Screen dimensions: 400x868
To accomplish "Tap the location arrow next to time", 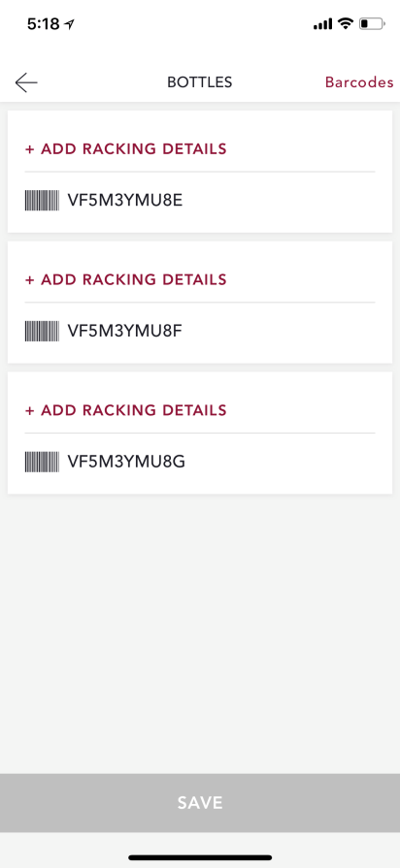I will click(x=69, y=24).
